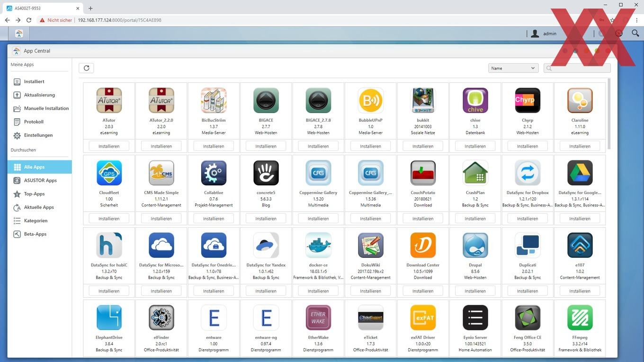This screenshot has height=362, width=644.
Task: Open the chive database app icon
Action: tap(475, 100)
